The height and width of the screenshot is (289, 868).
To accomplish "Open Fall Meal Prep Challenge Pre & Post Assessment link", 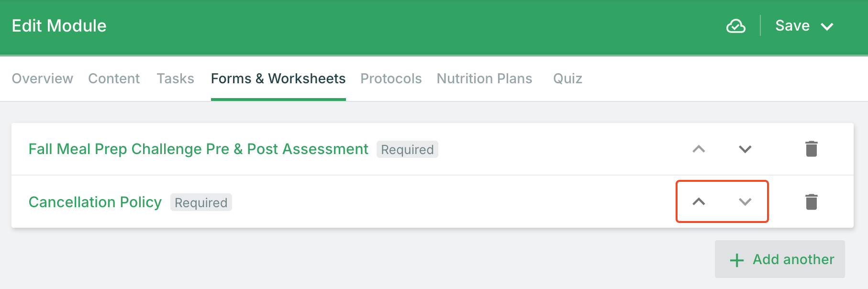I will coord(198,149).
